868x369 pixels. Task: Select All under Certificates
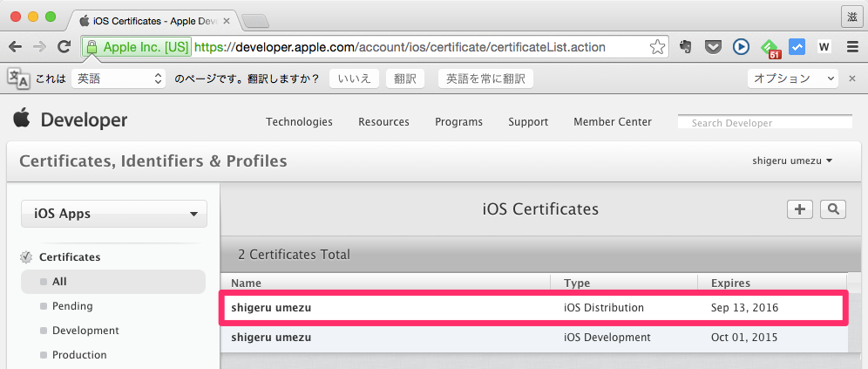click(113, 282)
